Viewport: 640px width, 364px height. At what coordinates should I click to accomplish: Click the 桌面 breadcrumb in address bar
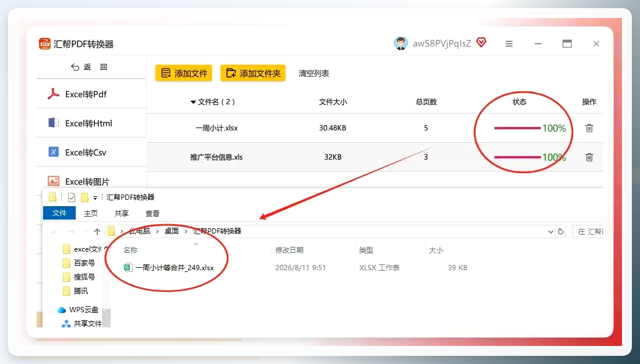coord(172,231)
